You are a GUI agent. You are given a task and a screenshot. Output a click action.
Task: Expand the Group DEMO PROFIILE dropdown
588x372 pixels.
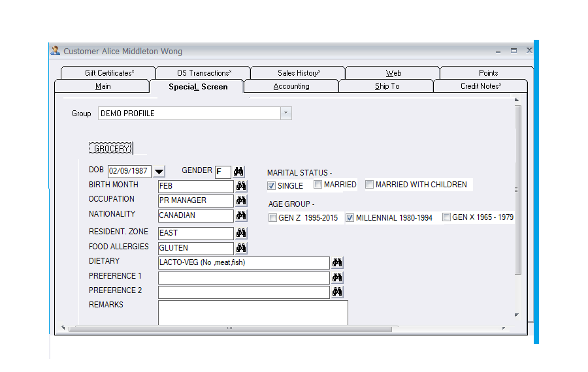[286, 113]
